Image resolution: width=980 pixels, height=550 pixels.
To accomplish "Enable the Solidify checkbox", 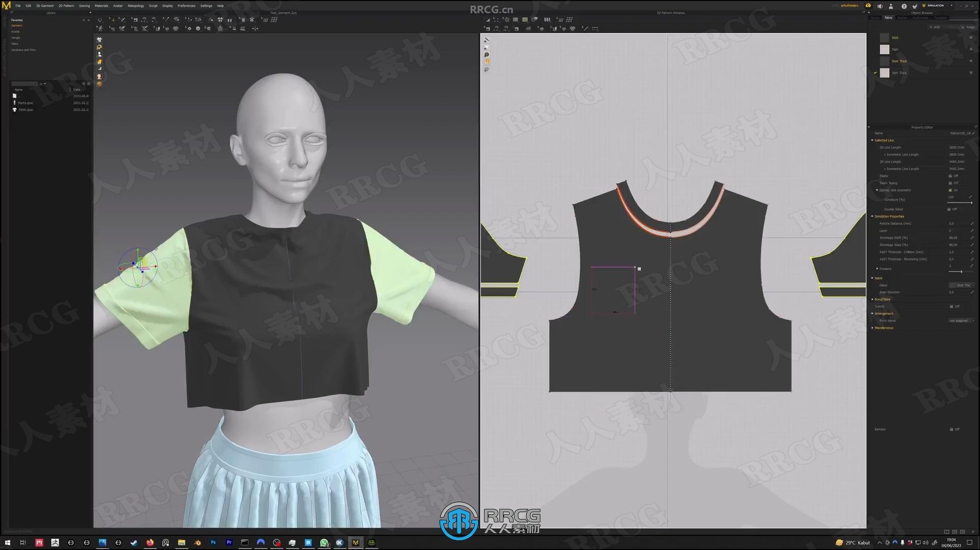I will [951, 307].
